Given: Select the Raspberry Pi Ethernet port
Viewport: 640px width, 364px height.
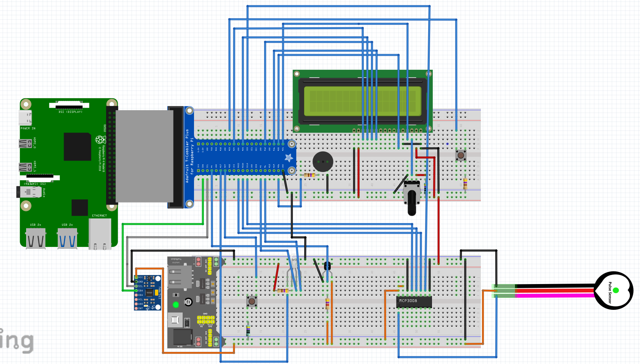Looking at the screenshot, I should pyautogui.click(x=100, y=234).
